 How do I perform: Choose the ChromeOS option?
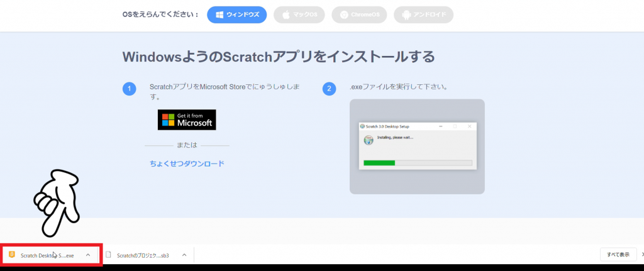(359, 15)
